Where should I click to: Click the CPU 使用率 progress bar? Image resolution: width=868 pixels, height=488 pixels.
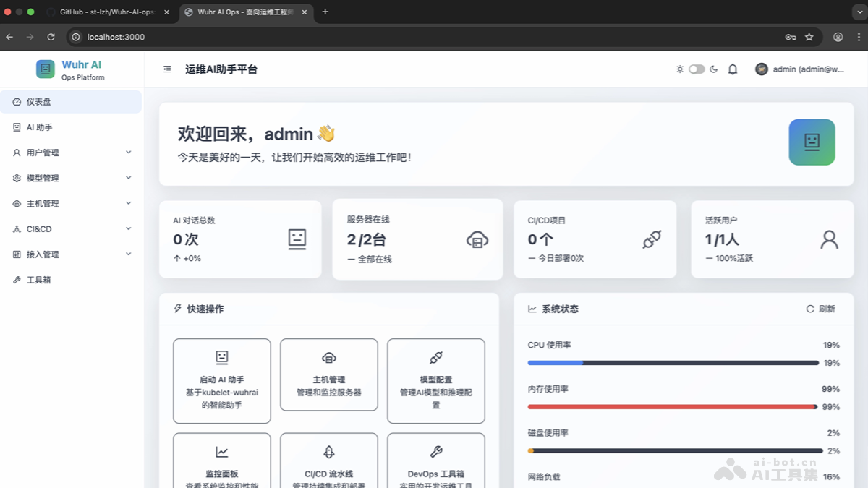673,361
